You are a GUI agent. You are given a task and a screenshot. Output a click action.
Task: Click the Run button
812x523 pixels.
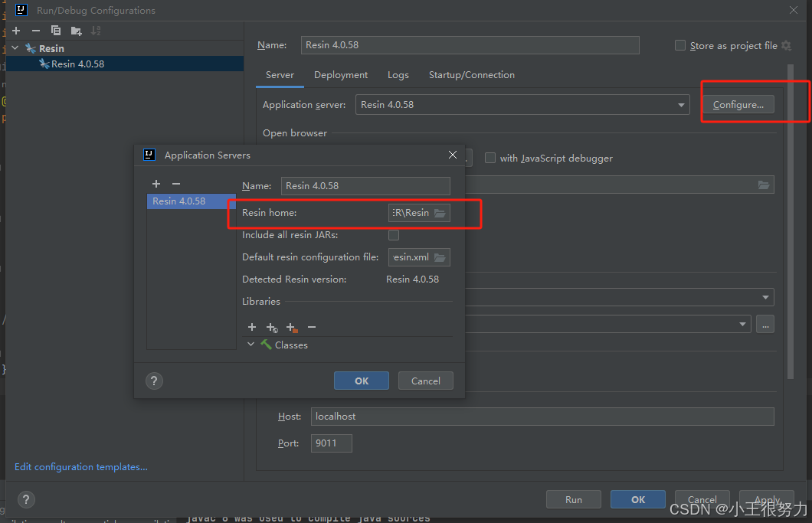click(573, 500)
